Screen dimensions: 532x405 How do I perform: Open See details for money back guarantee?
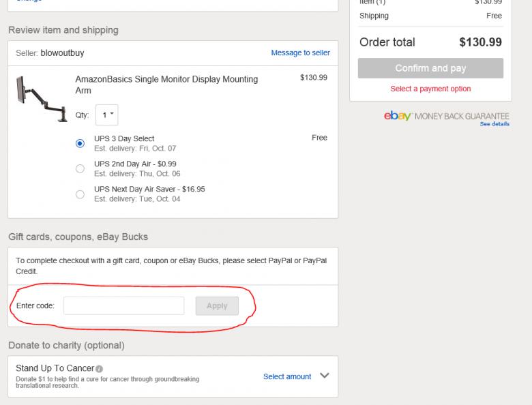[494, 124]
